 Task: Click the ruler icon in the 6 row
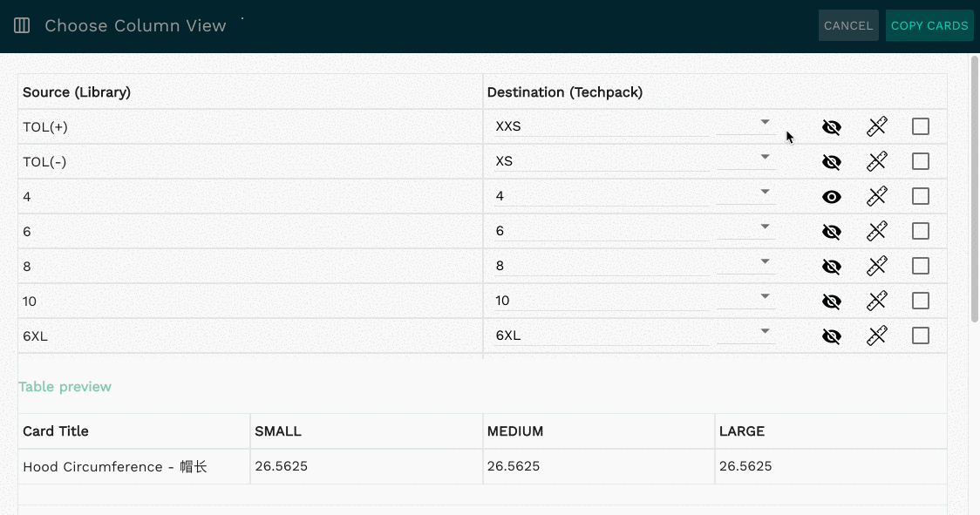pos(877,232)
